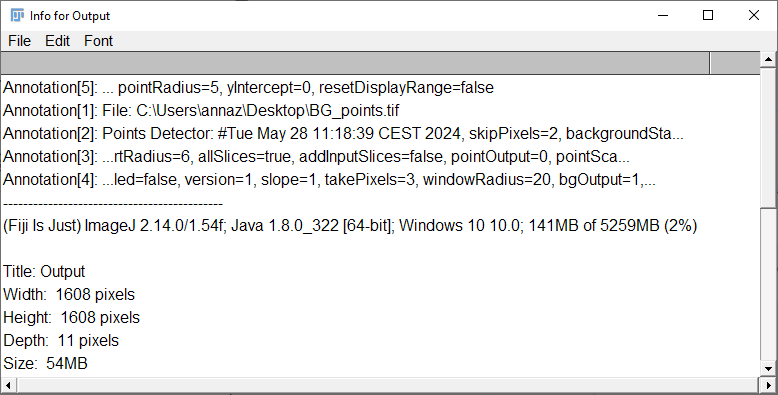
Task: Click the vertical scrollbar down arrow
Action: pyautogui.click(x=769, y=369)
